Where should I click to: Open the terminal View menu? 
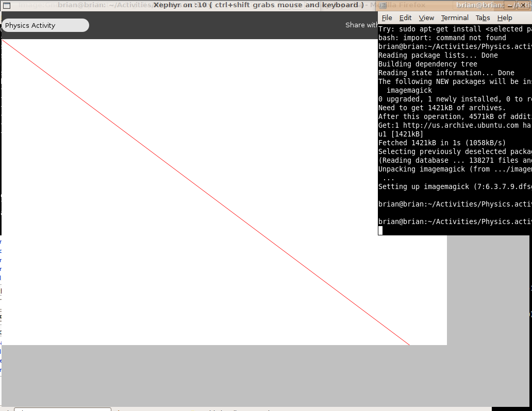tap(426, 18)
